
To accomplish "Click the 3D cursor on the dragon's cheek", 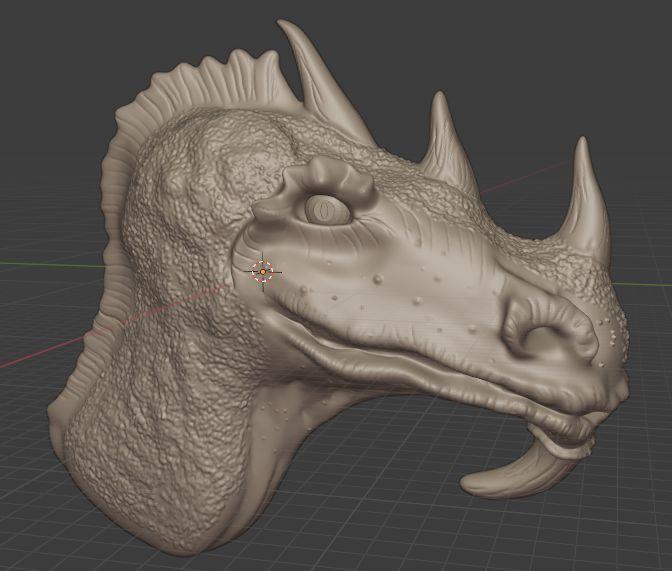I will [x=263, y=271].
